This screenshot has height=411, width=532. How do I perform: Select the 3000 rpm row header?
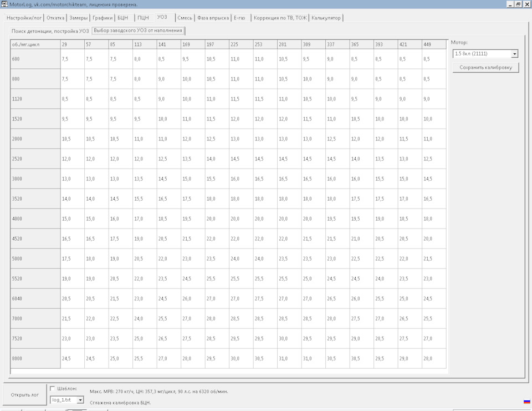(35, 179)
